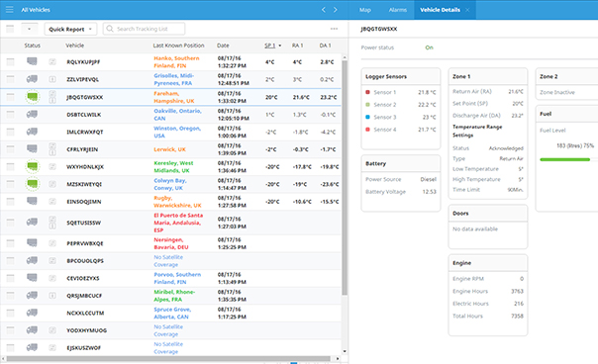Sort by the Vehicle column header
This screenshot has width=598, height=364.
75,45
